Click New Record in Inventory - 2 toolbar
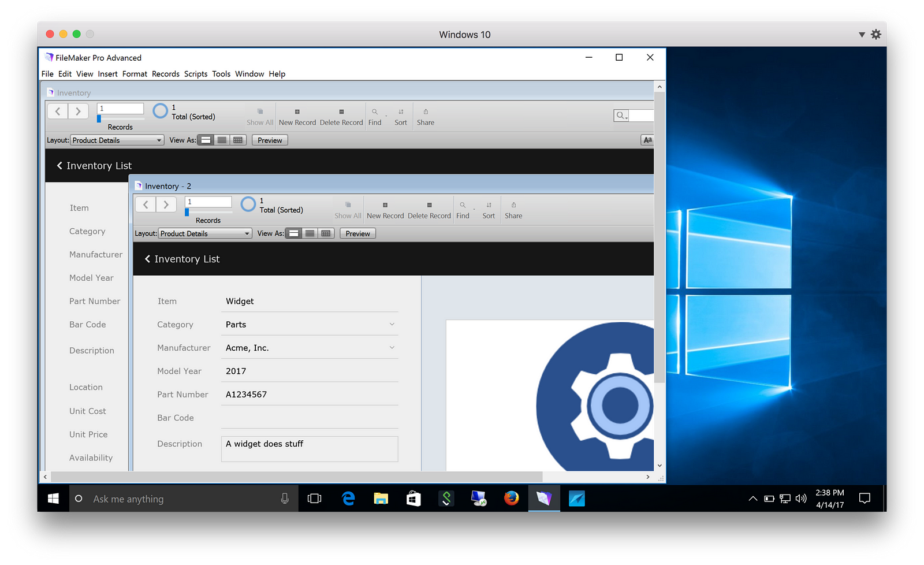The width and height of the screenshot is (924, 565). point(385,211)
